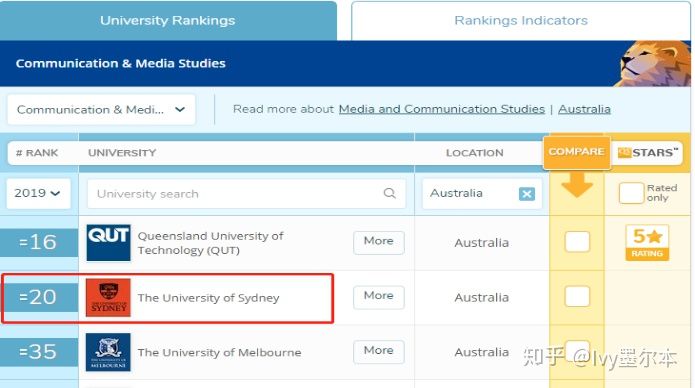Click the LOCATION column header
The width and height of the screenshot is (695, 388).
coord(474,153)
